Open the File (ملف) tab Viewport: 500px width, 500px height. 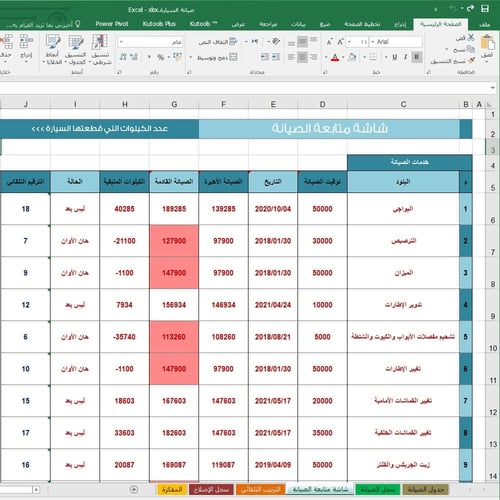pos(484,24)
